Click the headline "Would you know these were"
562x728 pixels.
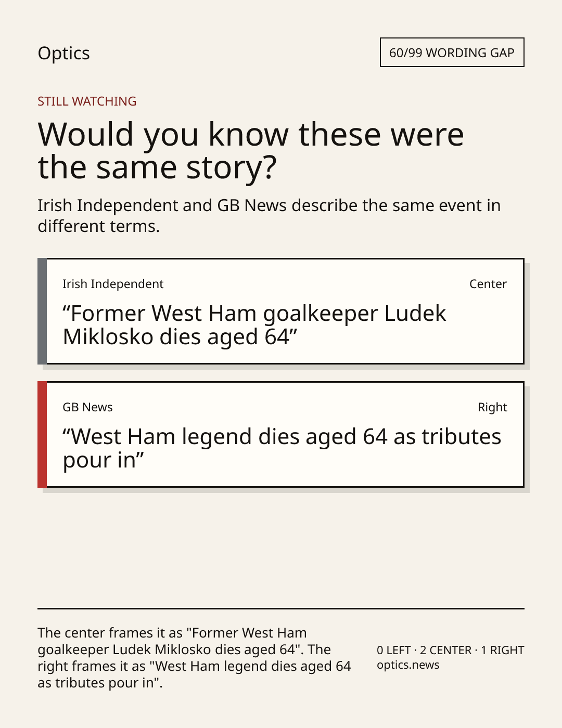(x=250, y=134)
